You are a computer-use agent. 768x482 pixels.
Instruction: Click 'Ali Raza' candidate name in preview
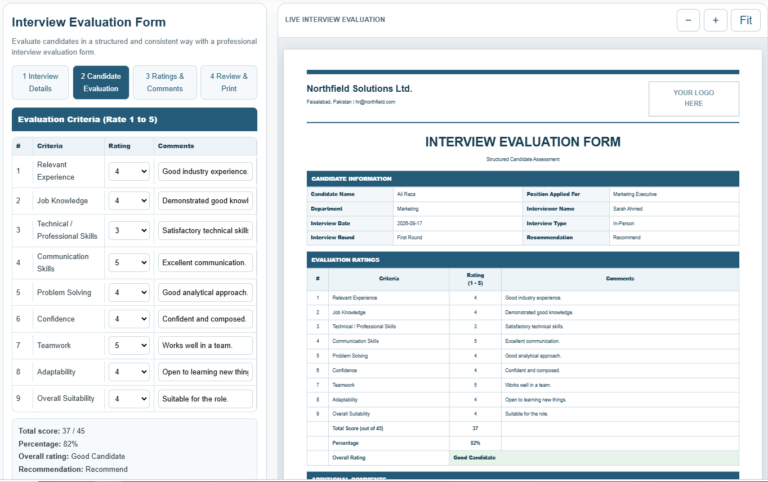[406, 194]
